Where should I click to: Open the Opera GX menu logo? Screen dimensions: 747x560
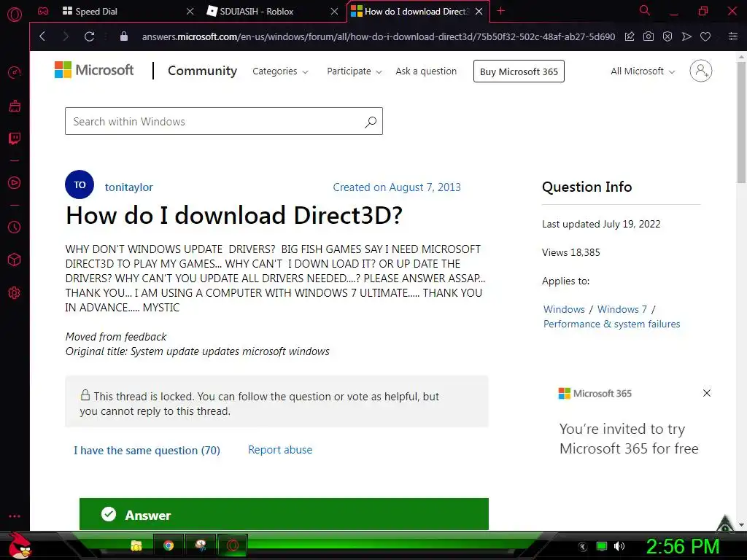click(15, 14)
